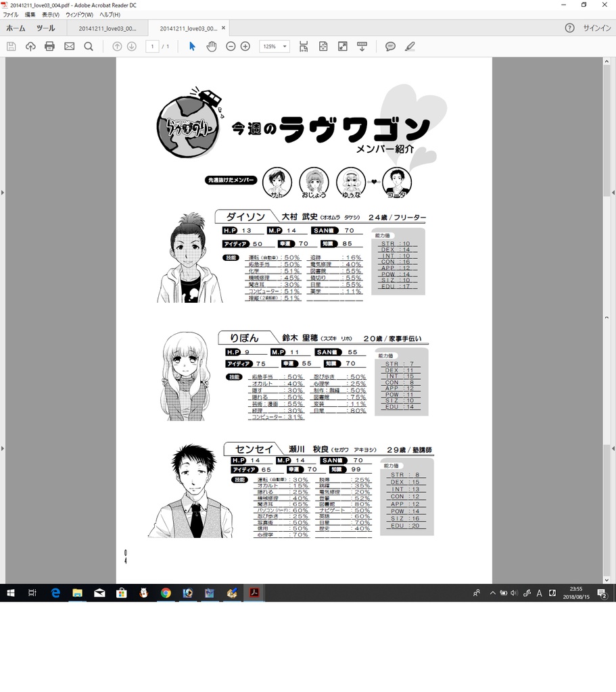Activate the Hand pan tool
Image resolution: width=616 pixels, height=692 pixels.
tap(212, 47)
